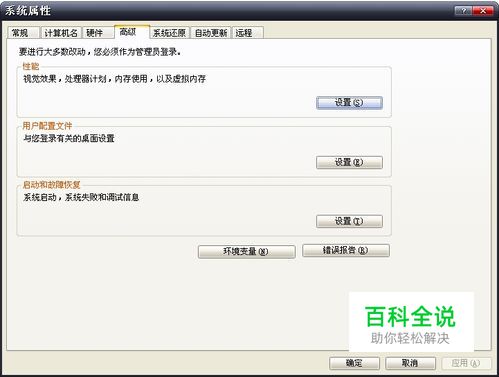499x377 pixels.
Task: Confirm with the 确定 button
Action: [354, 363]
